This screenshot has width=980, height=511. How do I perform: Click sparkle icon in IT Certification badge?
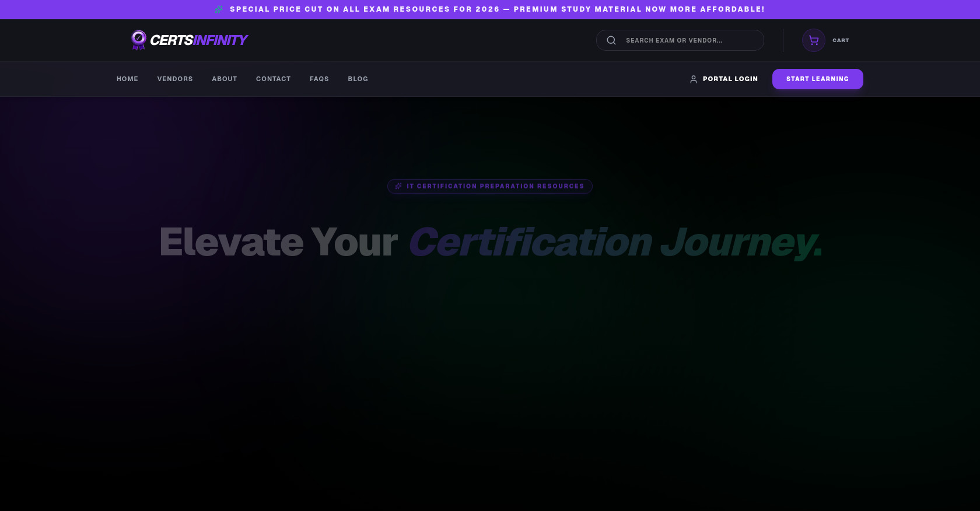398,186
